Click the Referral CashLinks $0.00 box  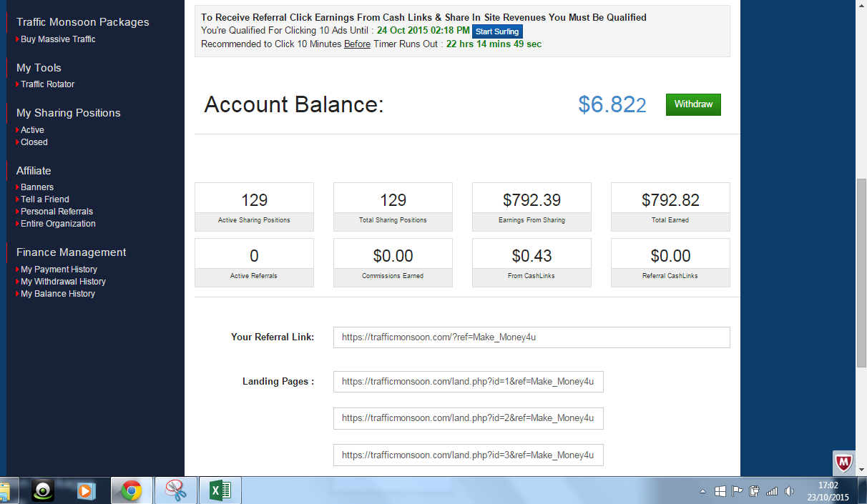tap(670, 262)
